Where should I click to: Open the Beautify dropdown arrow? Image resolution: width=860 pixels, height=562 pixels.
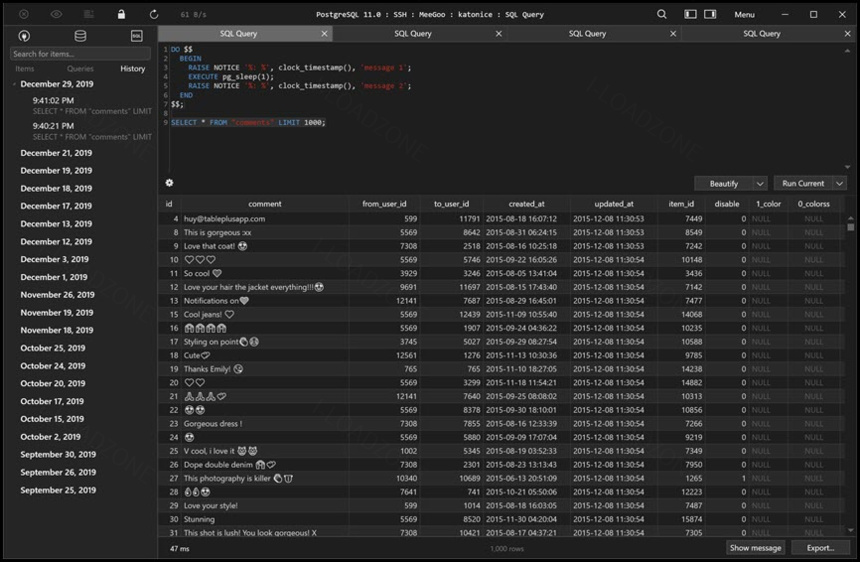point(760,184)
